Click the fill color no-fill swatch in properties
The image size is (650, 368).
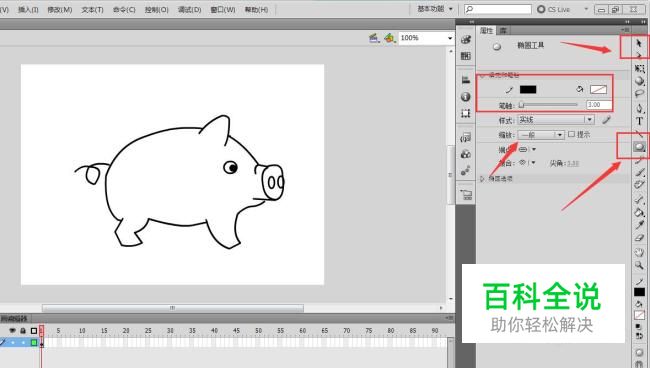click(x=598, y=89)
